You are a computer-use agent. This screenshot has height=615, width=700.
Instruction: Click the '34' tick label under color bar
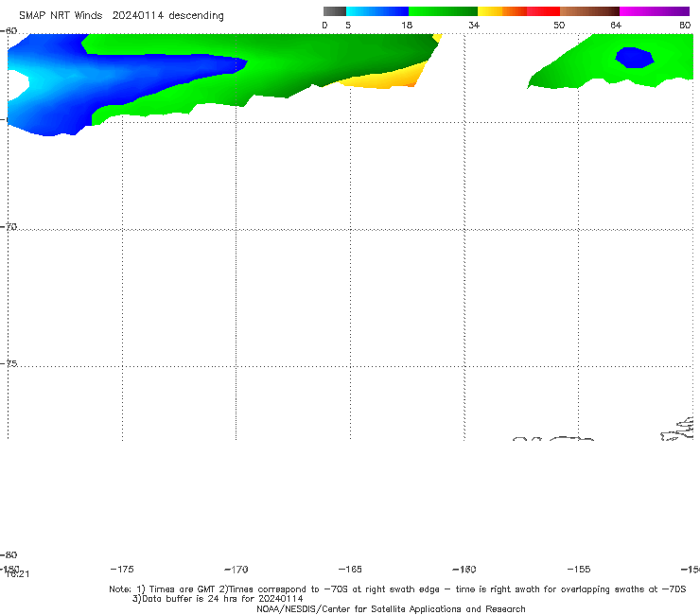coord(474,25)
